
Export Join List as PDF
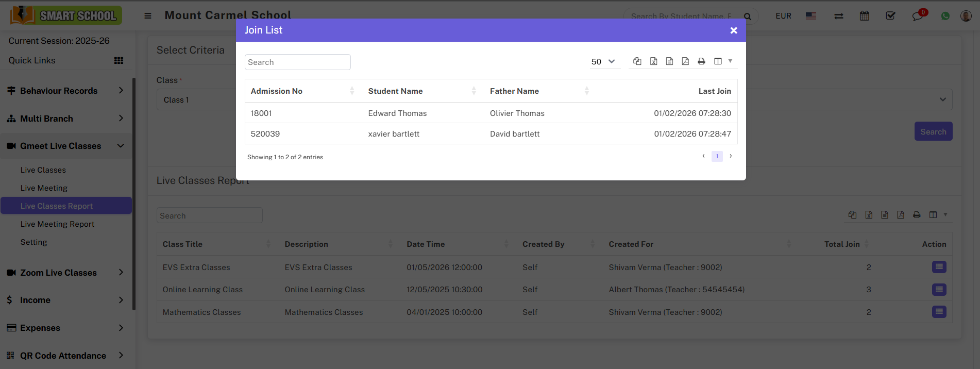[685, 61]
